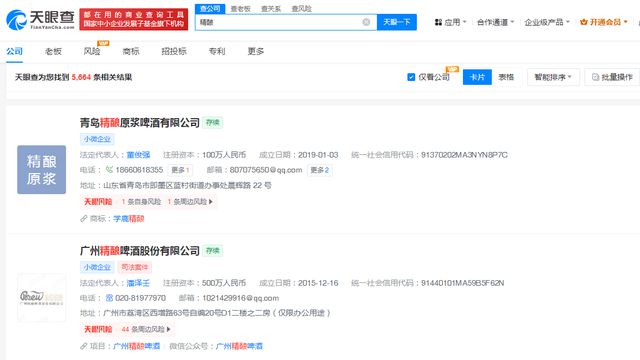The width and height of the screenshot is (640, 360).
Task: Open trademark link 学鹿精酿
Action: click(129, 219)
